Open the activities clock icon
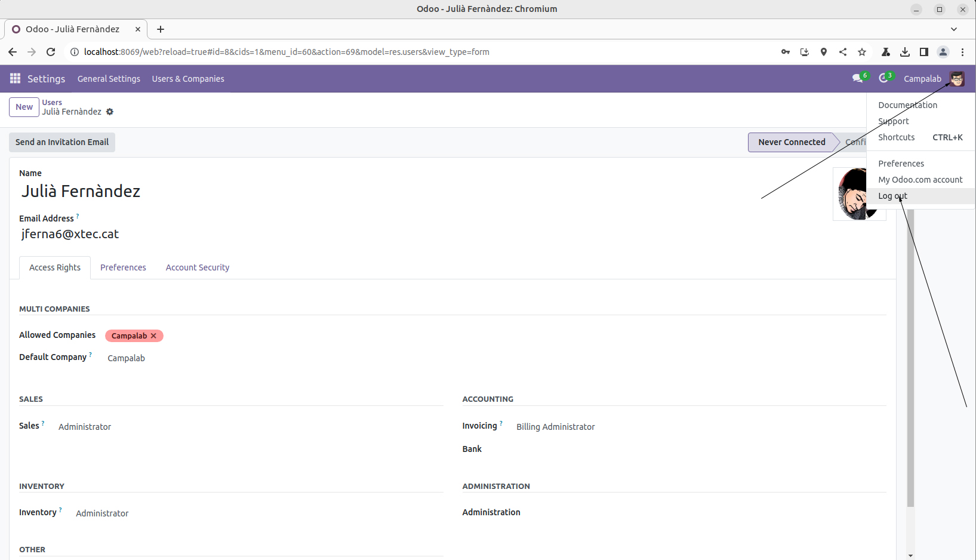The width and height of the screenshot is (976, 560). coord(883,79)
